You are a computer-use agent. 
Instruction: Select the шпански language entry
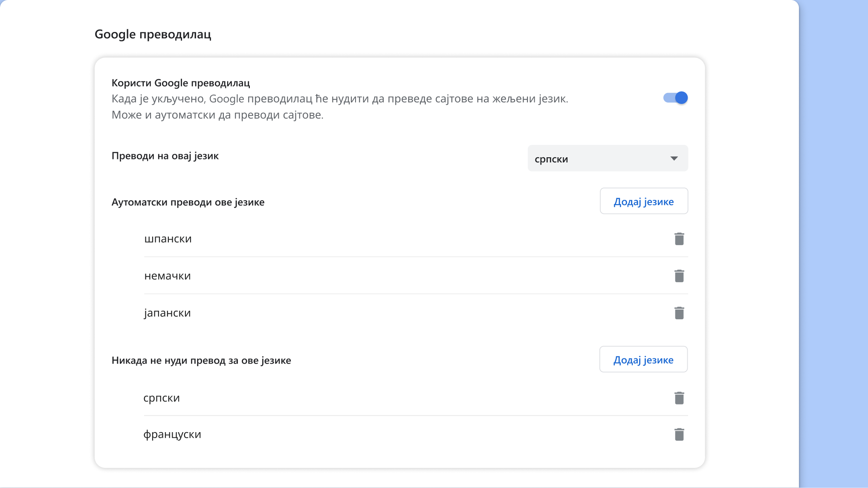[x=168, y=239]
